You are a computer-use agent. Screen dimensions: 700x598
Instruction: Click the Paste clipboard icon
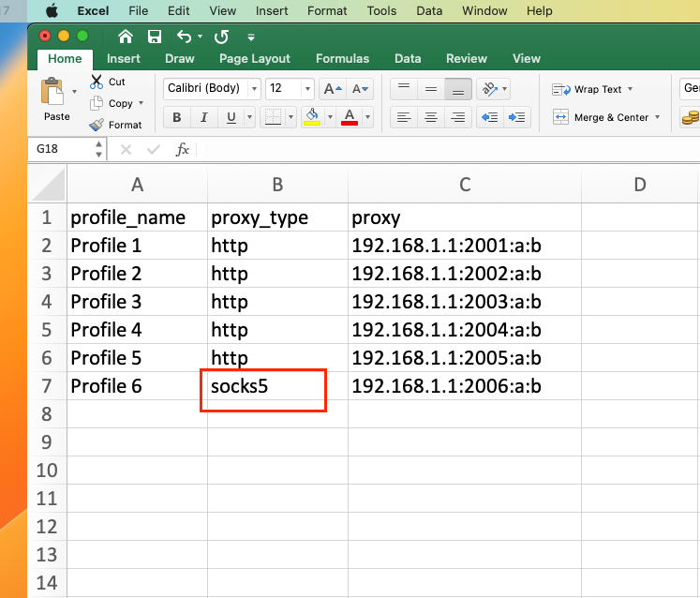52,92
